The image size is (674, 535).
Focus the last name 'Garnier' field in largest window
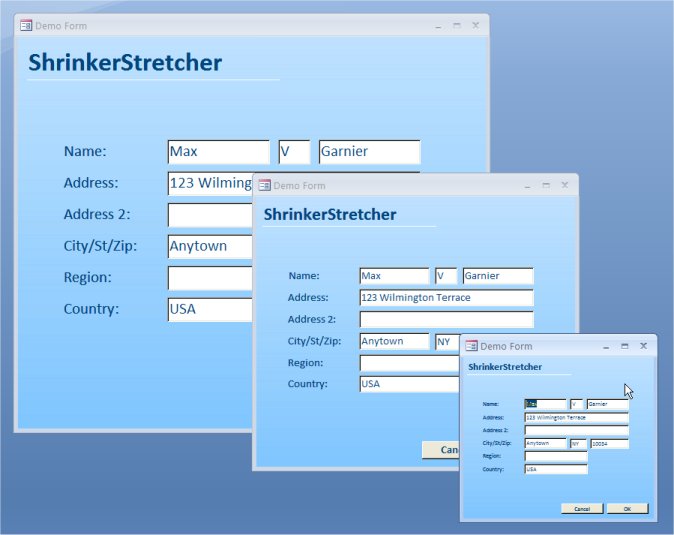coord(369,152)
